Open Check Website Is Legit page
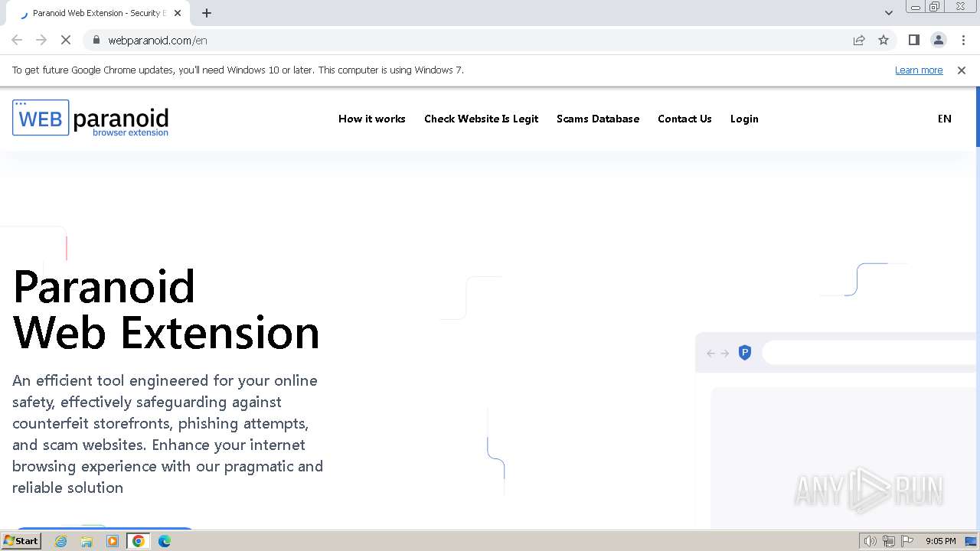Viewport: 980px width, 551px height. (x=481, y=119)
